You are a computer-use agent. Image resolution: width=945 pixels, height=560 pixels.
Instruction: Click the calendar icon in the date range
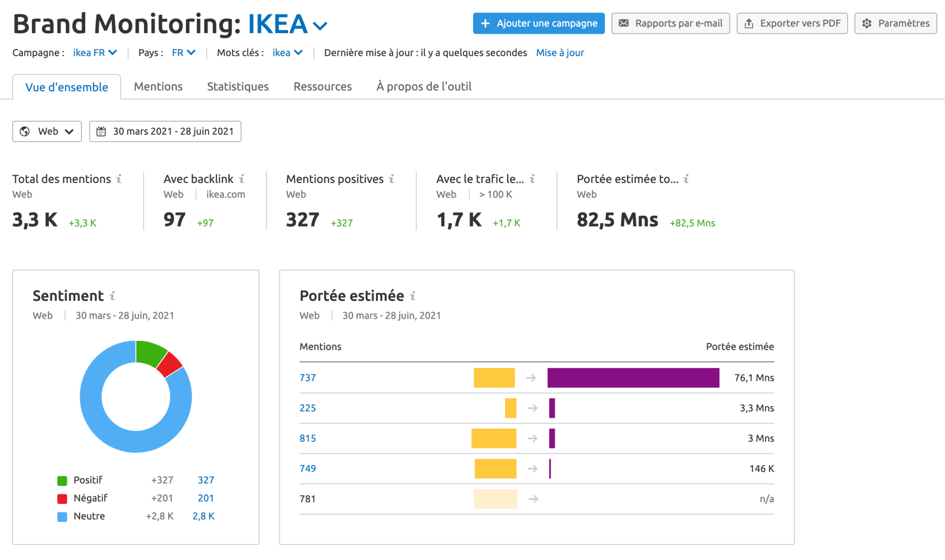pyautogui.click(x=101, y=131)
